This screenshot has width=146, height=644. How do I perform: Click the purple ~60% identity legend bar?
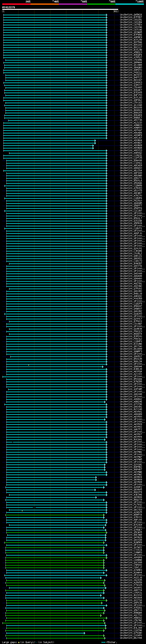(73, 4)
